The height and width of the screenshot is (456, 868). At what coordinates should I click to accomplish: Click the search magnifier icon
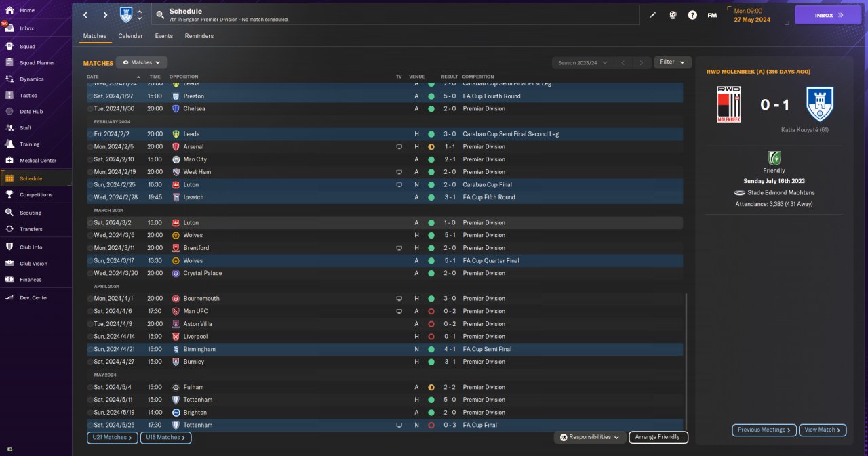pyautogui.click(x=160, y=15)
